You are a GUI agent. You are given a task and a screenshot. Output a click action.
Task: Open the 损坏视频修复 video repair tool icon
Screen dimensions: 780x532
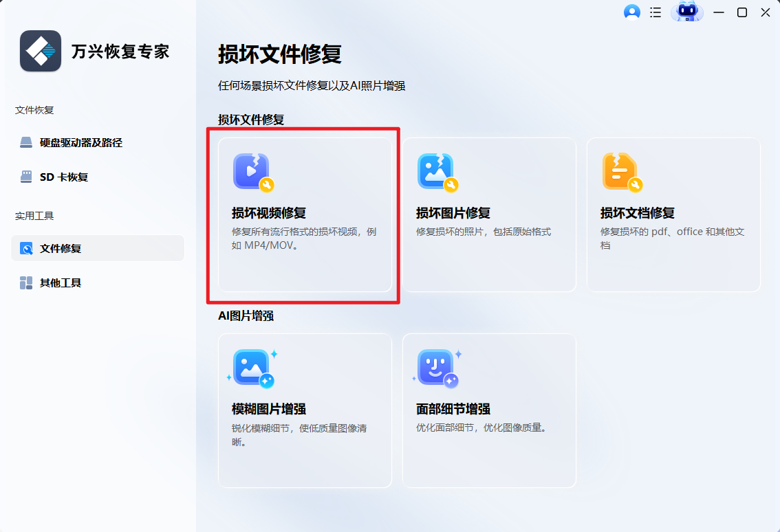click(x=250, y=172)
